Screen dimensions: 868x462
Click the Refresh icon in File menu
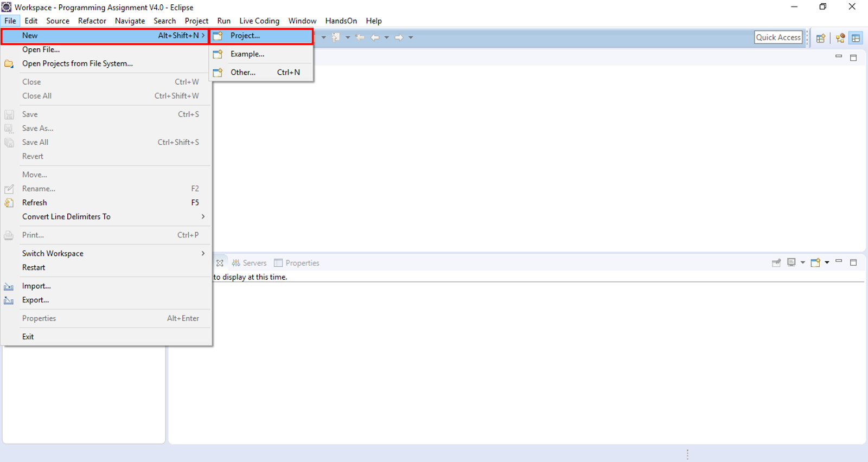coord(9,203)
